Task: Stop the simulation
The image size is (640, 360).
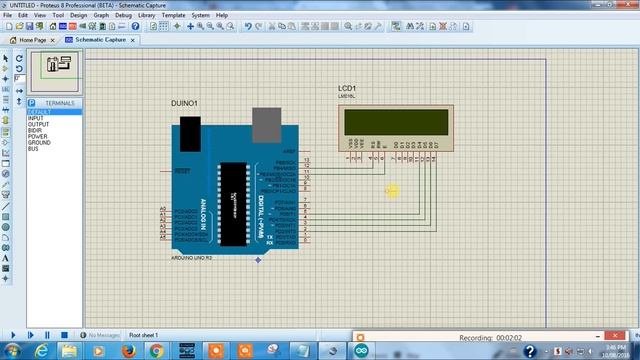Action: (64, 335)
